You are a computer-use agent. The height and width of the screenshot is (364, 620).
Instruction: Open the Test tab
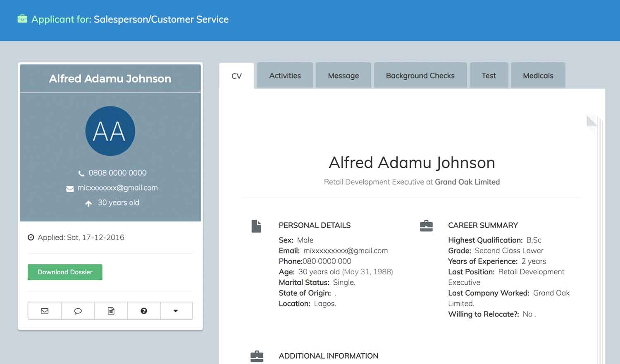[489, 75]
